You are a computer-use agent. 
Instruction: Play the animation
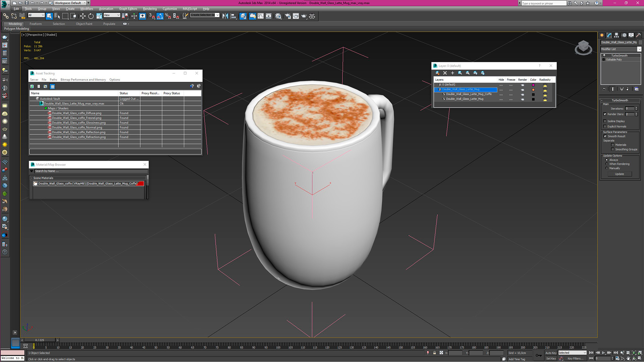pyautogui.click(x=603, y=353)
